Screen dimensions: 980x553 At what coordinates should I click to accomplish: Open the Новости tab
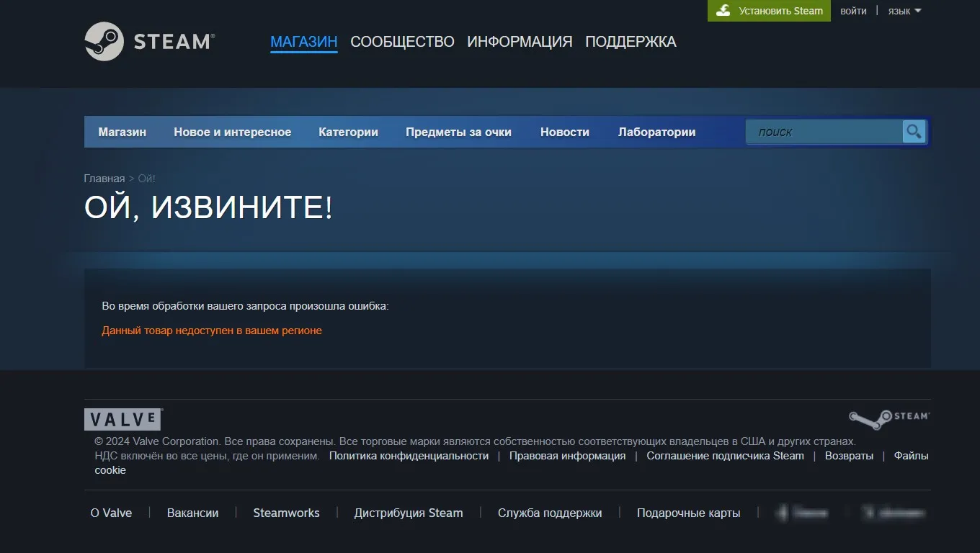tap(565, 132)
